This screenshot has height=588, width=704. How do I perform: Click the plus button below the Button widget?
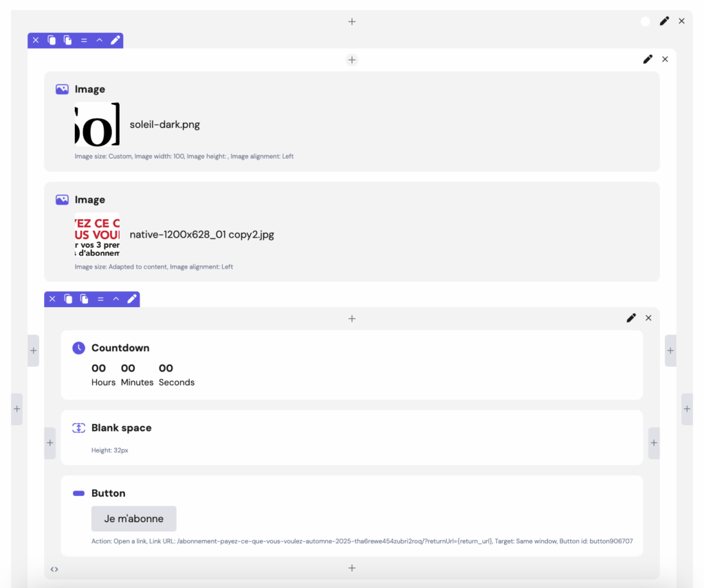pos(352,568)
